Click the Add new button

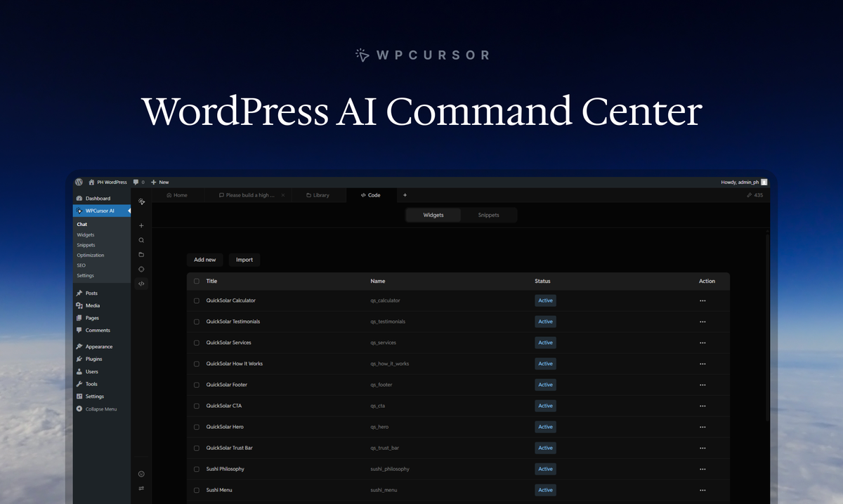(204, 260)
